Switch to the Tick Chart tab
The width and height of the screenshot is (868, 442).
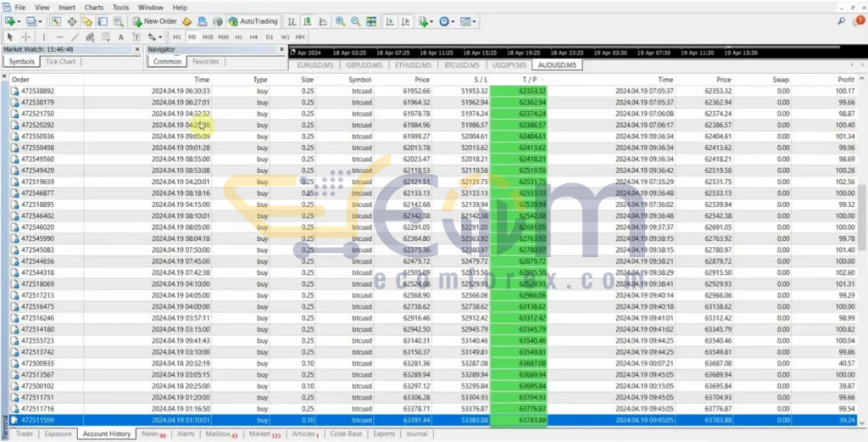pyautogui.click(x=60, y=61)
